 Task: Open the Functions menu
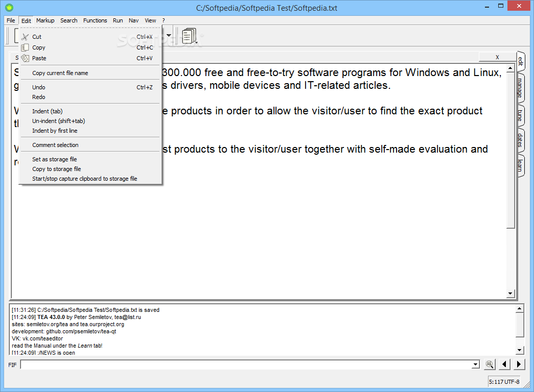(x=95, y=20)
